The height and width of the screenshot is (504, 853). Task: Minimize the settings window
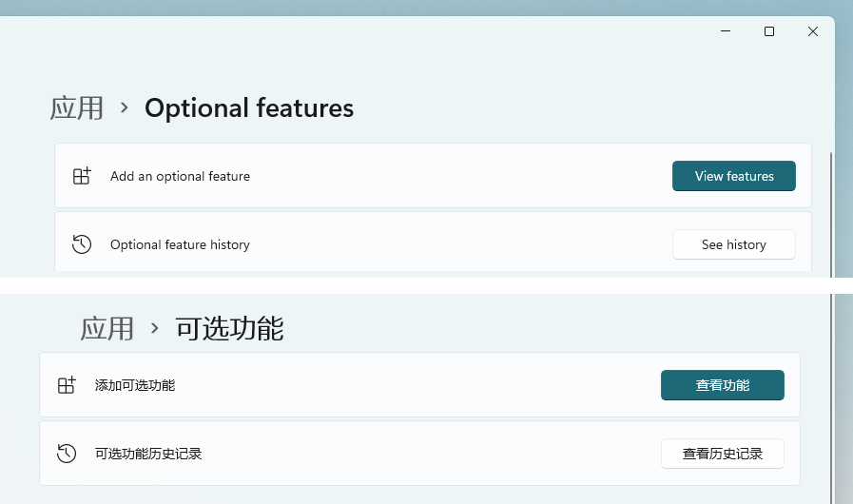tap(726, 31)
